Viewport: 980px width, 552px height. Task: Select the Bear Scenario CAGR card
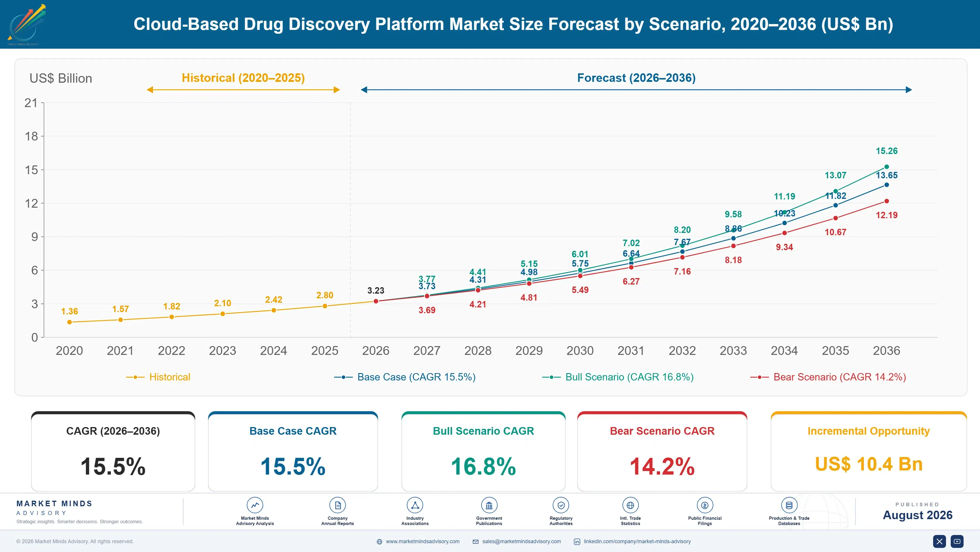(662, 451)
